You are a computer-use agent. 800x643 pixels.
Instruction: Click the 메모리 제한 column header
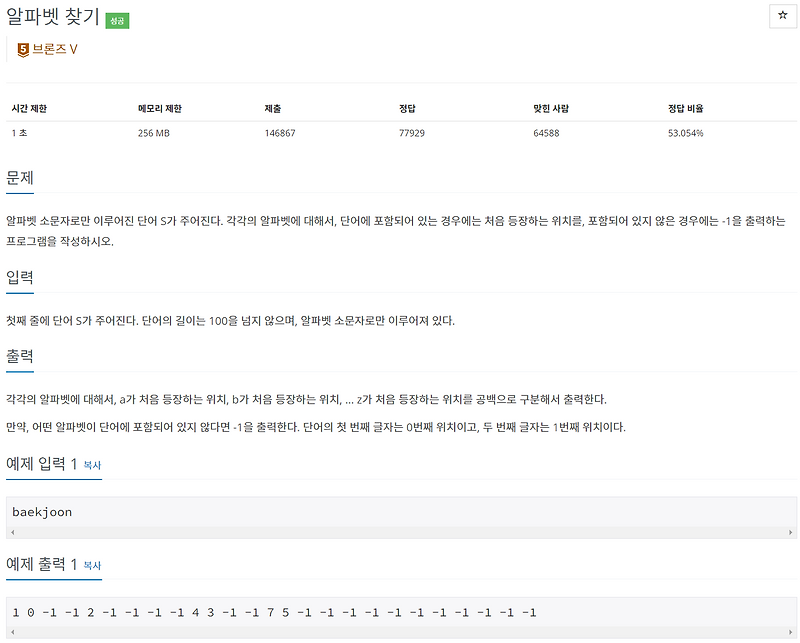[x=160, y=109]
